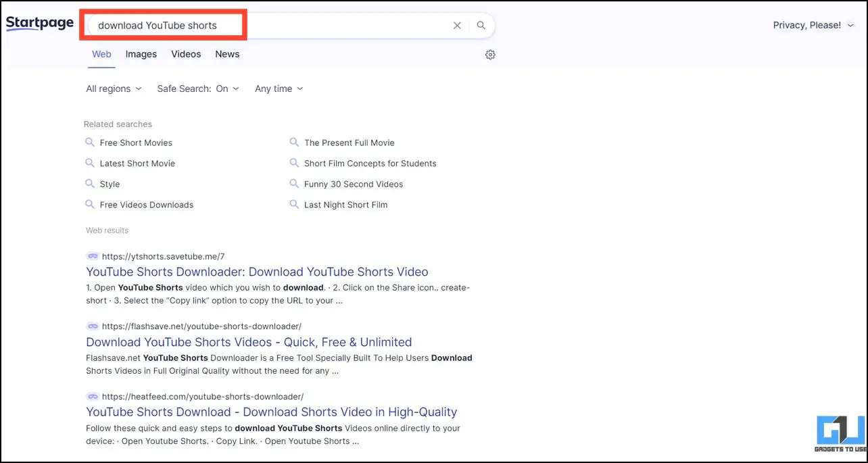Viewport: 868px width, 463px height.
Task: Open Download YouTube Shorts Videos - Quick, Free & Unlimited
Action: (249, 342)
